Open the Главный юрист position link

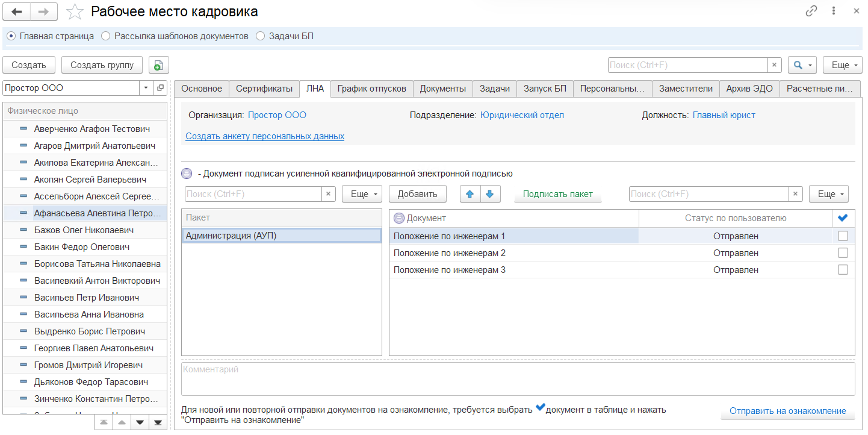click(724, 115)
